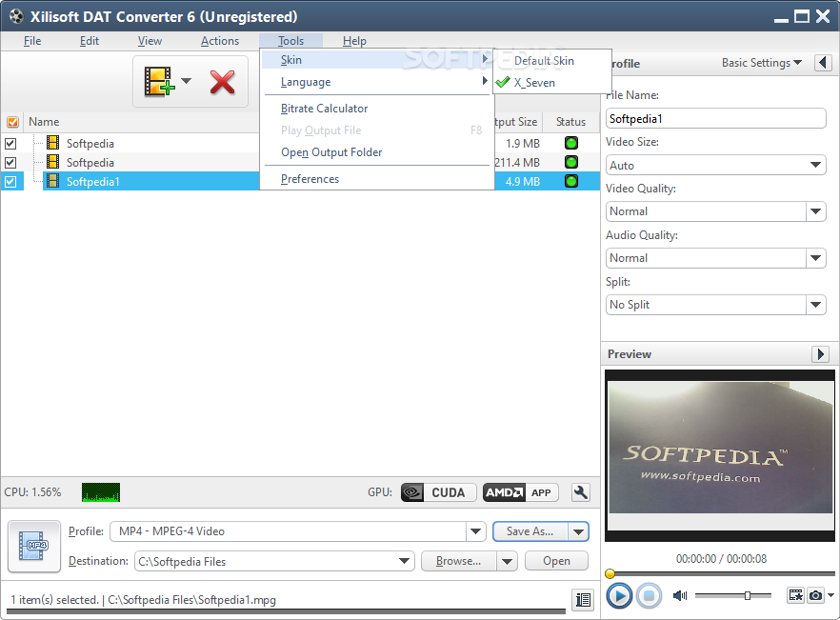The width and height of the screenshot is (840, 620).
Task: Click the Skin menu item
Action: tap(376, 60)
